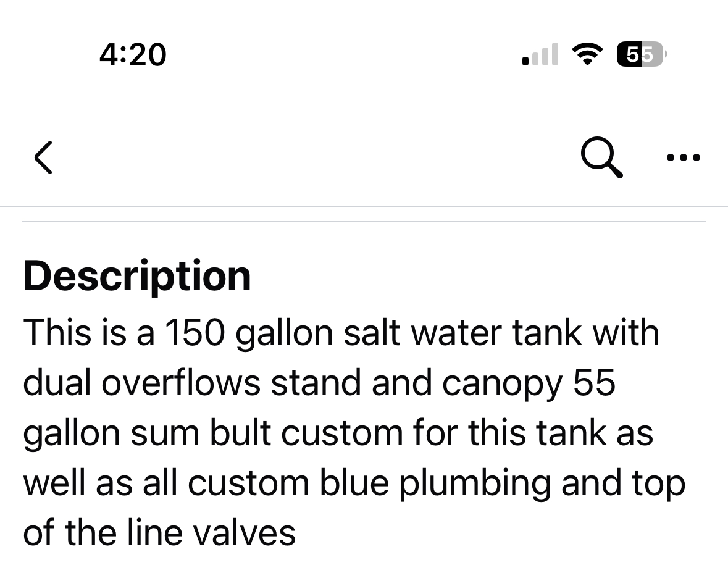The width and height of the screenshot is (728, 586).
Task: Tap the battery indicator in status bar
Action: click(642, 55)
